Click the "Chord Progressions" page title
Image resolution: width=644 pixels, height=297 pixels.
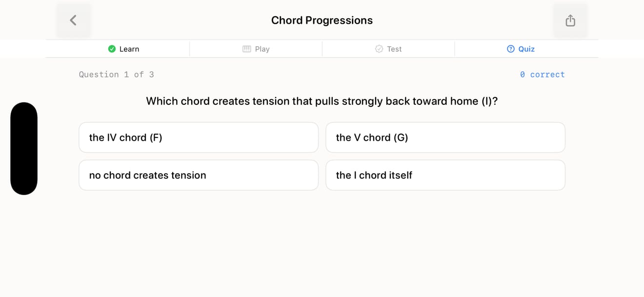322,20
